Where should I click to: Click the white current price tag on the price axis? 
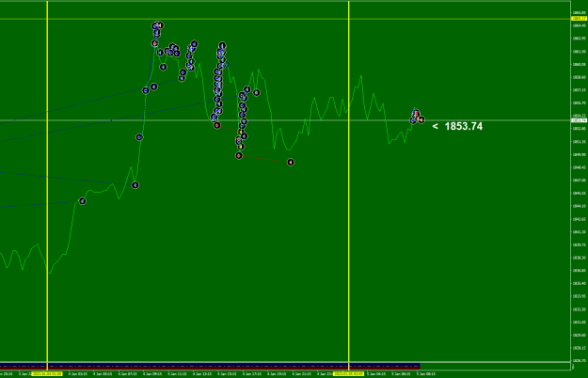(x=579, y=120)
